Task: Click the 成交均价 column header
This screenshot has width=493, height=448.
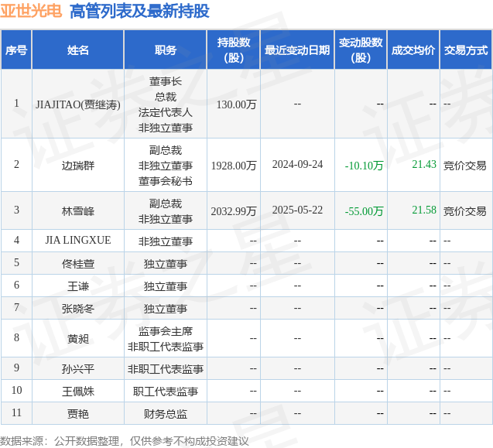Action: [413, 50]
